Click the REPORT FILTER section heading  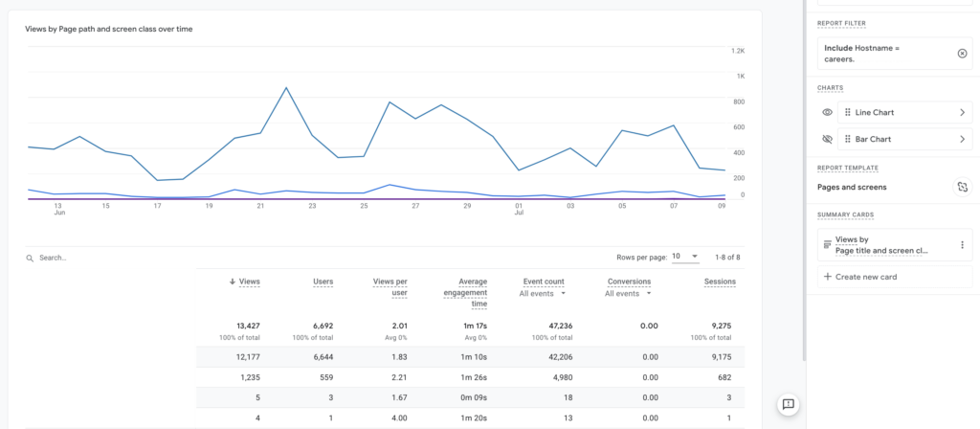click(841, 24)
